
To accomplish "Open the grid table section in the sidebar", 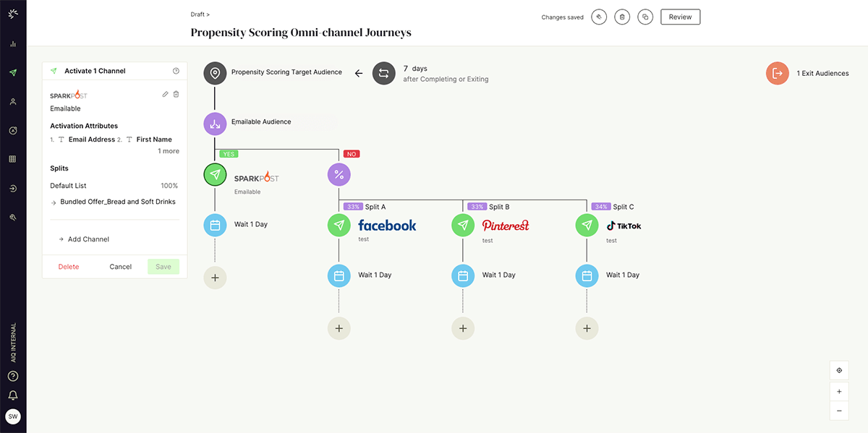I will pos(13,159).
